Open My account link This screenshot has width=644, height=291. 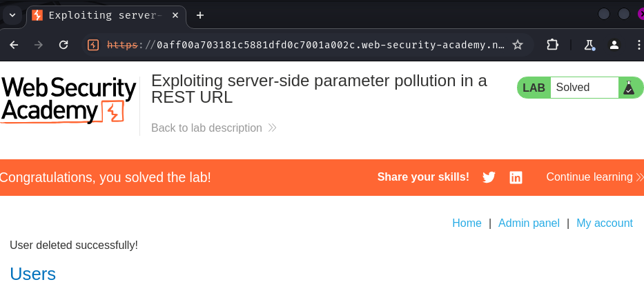click(605, 223)
